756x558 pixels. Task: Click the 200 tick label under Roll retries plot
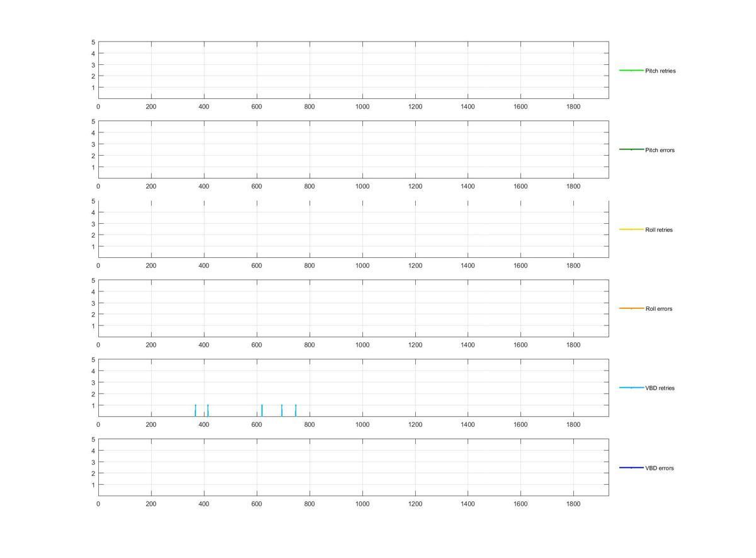coord(151,265)
